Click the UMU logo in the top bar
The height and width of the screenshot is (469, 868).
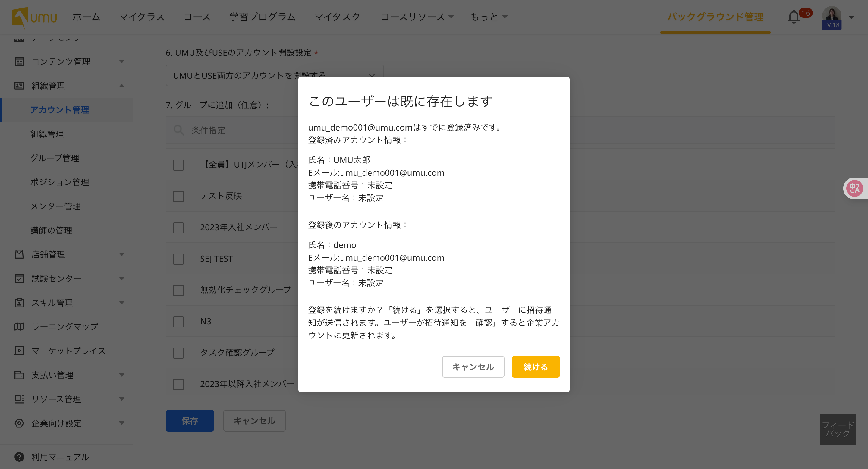click(34, 17)
